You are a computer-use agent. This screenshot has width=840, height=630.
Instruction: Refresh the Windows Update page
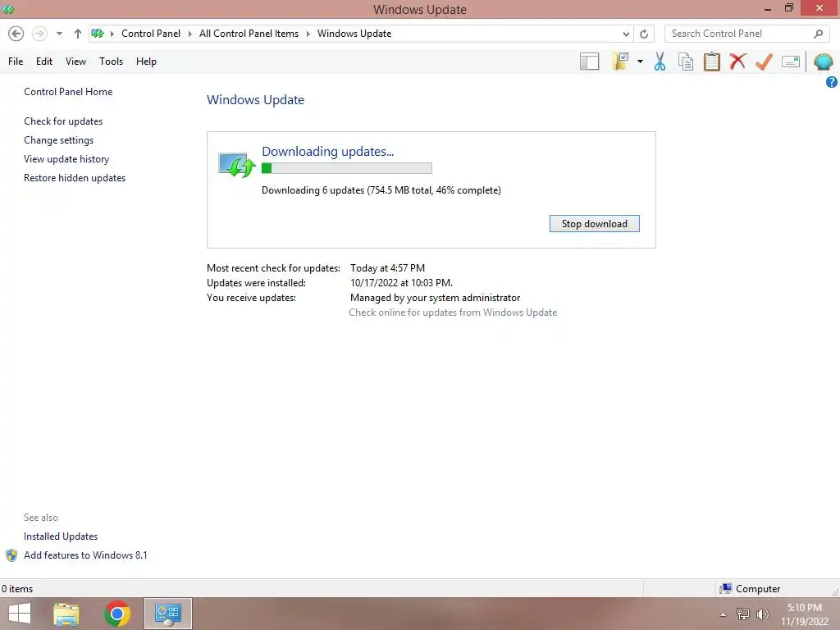click(x=644, y=34)
